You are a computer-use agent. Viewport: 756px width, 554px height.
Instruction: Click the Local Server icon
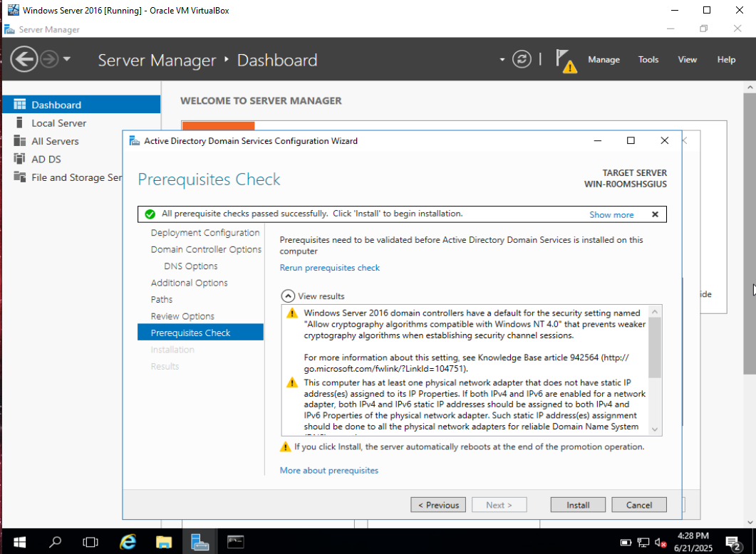point(20,122)
